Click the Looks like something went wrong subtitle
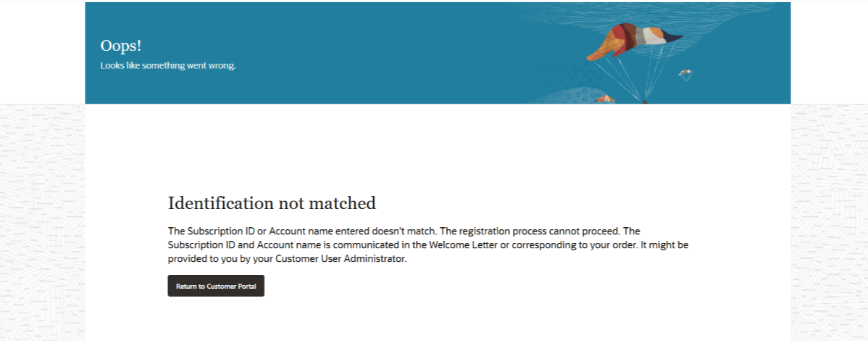Viewport: 868px width, 341px height. 168,65
